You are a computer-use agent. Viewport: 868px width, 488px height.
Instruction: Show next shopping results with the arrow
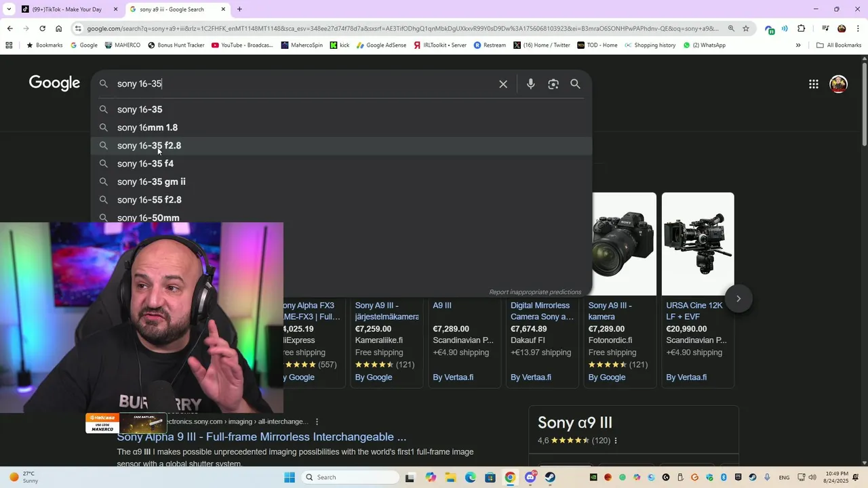[x=738, y=299]
